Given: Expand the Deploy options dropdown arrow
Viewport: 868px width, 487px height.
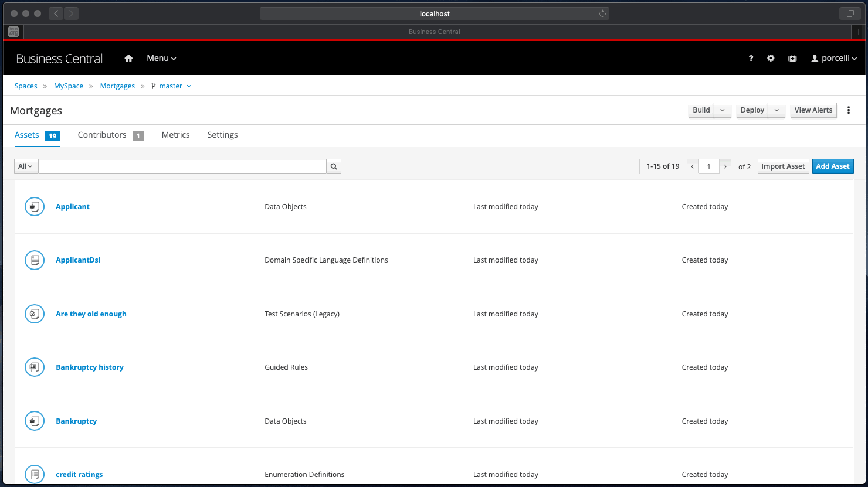Looking at the screenshot, I should pyautogui.click(x=777, y=110).
